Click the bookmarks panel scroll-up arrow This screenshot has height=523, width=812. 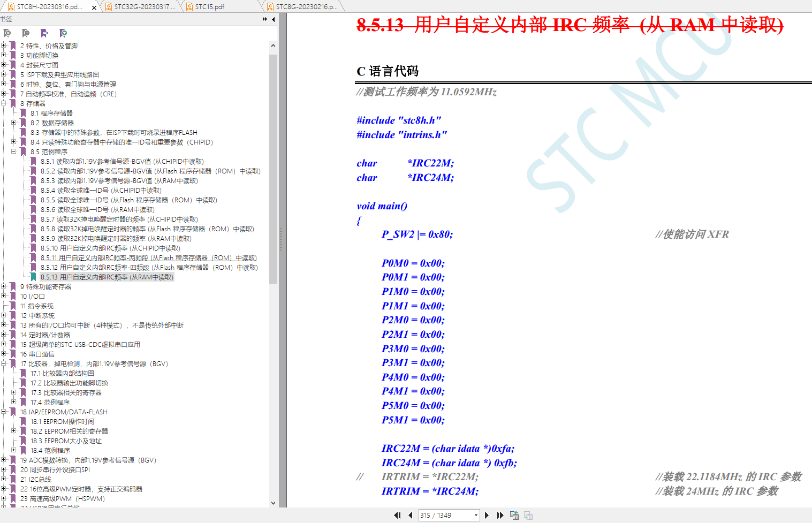[x=273, y=46]
